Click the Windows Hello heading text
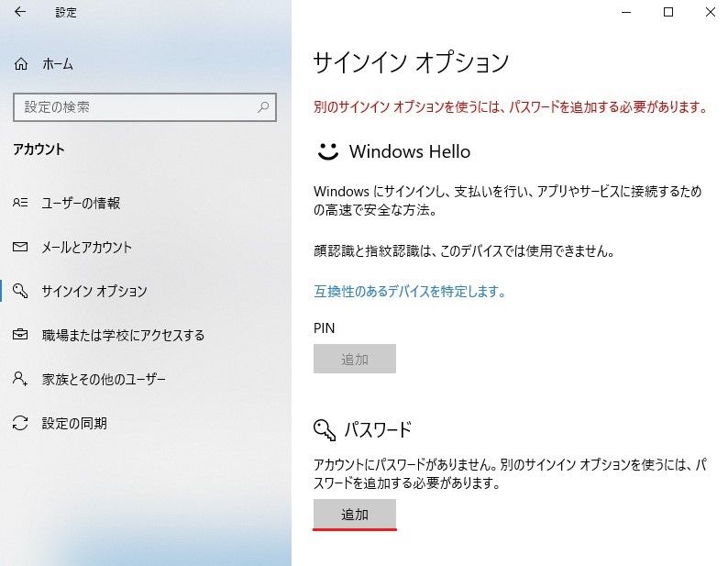Screen dimensions: 728x566 tap(410, 151)
